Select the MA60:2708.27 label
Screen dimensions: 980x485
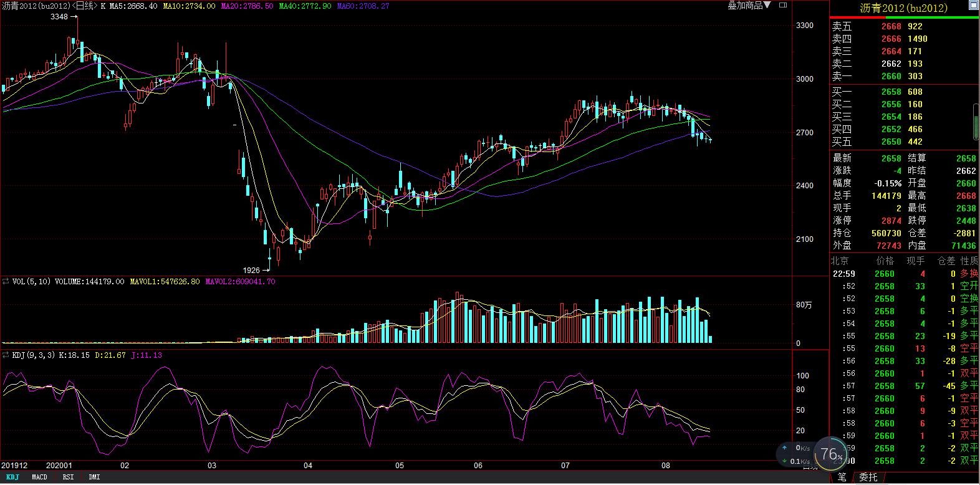point(363,6)
